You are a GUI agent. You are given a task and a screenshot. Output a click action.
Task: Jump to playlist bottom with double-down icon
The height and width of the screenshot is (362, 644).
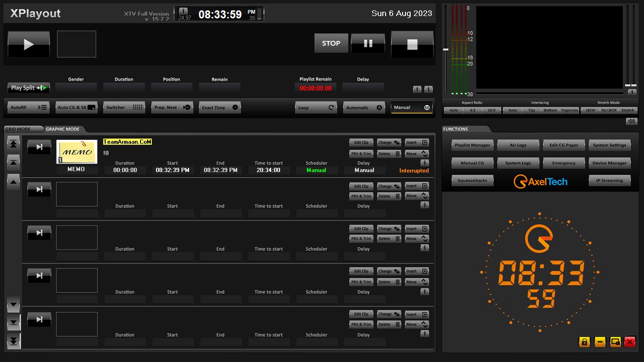[x=14, y=341]
